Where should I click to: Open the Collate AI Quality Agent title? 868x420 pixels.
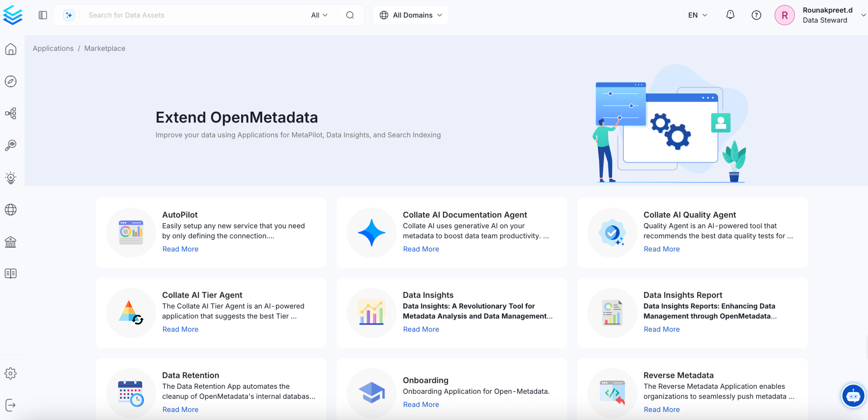pos(689,215)
